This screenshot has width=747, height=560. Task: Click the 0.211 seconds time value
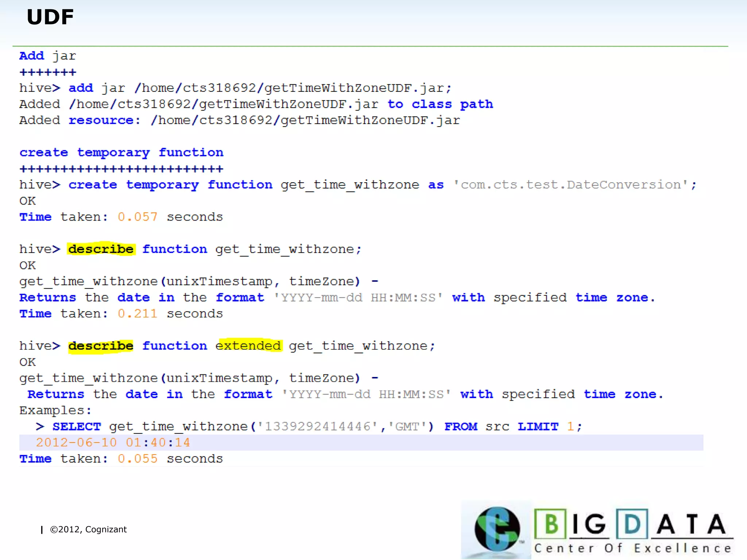click(x=138, y=314)
